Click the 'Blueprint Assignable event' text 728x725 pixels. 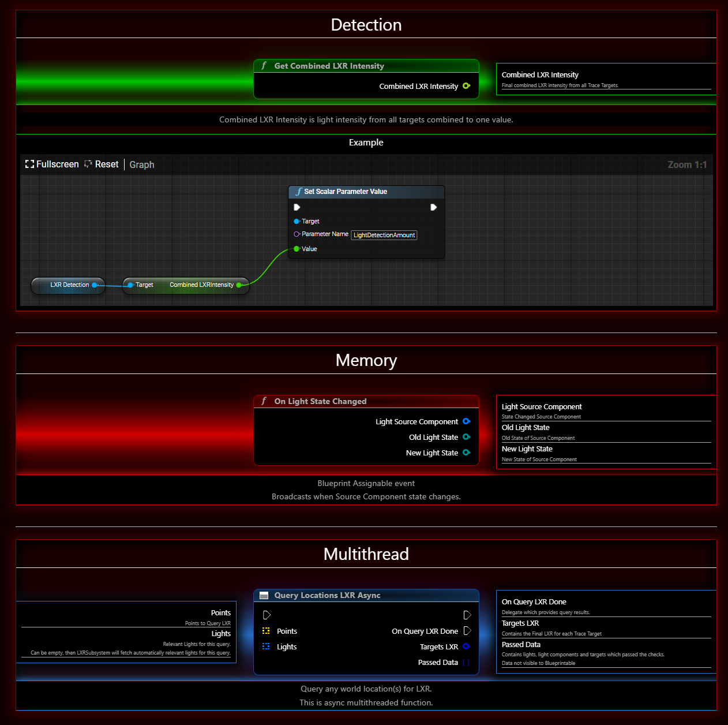pos(366,484)
